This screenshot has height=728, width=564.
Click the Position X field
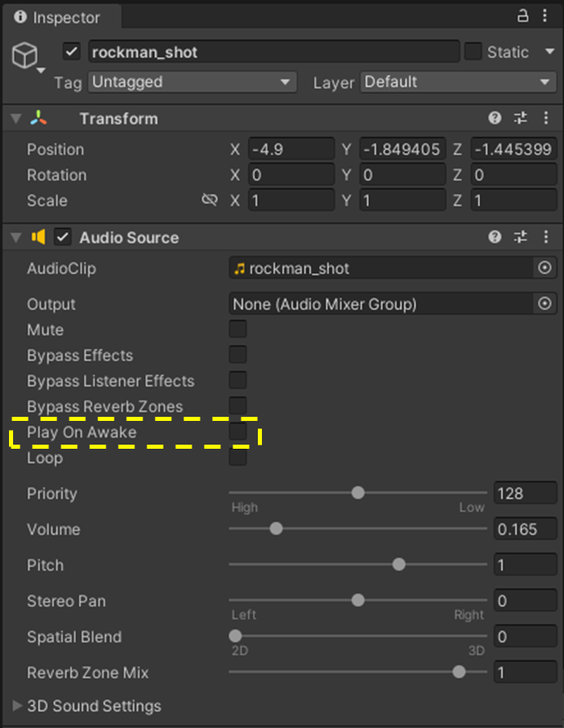(x=291, y=149)
